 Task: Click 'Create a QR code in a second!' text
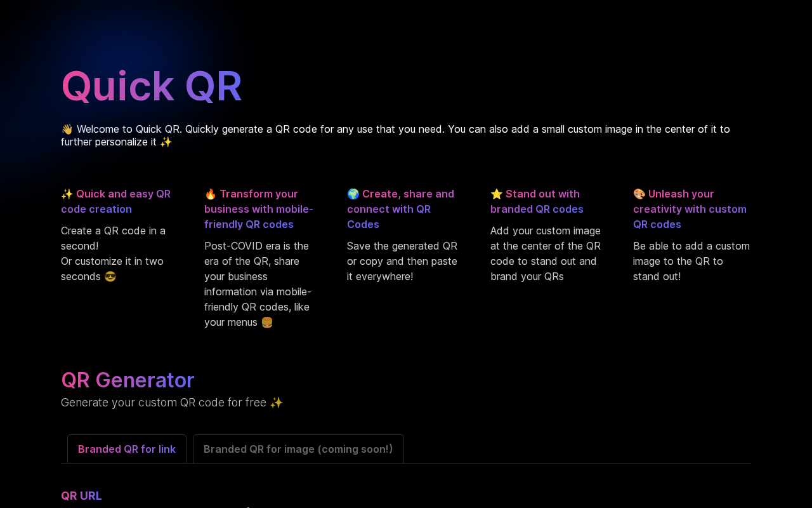click(x=113, y=238)
